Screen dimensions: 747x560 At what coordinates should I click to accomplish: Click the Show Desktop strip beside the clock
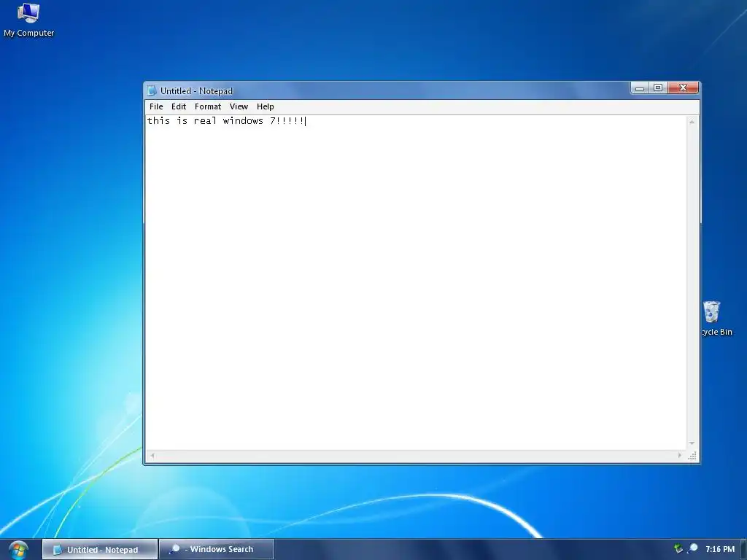click(743, 550)
